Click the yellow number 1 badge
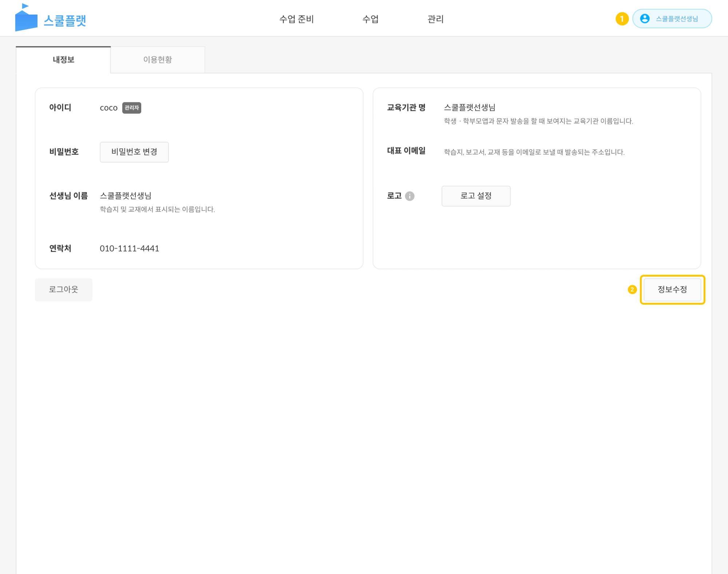Image resolution: width=728 pixels, height=574 pixels. [622, 19]
